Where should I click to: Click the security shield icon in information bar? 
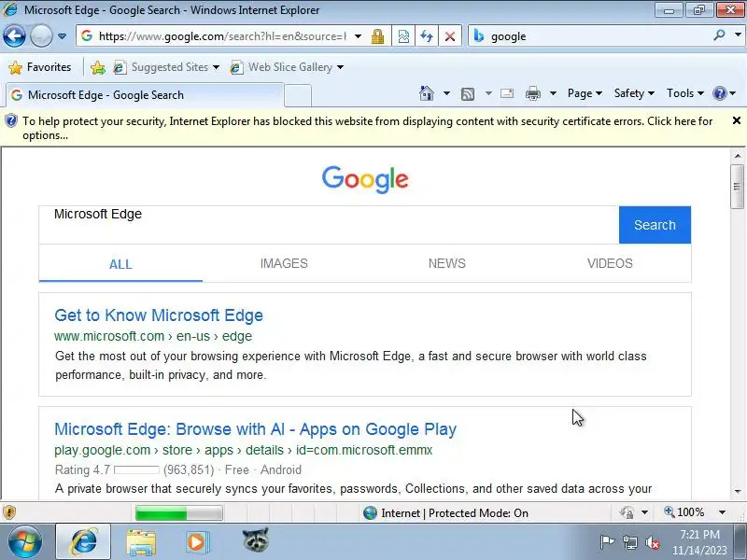pos(11,121)
